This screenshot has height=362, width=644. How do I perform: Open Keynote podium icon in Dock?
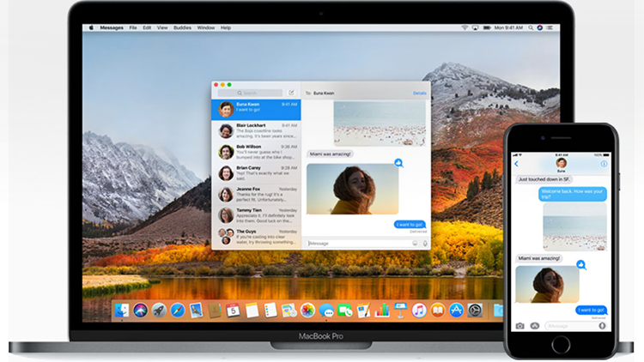tap(400, 311)
